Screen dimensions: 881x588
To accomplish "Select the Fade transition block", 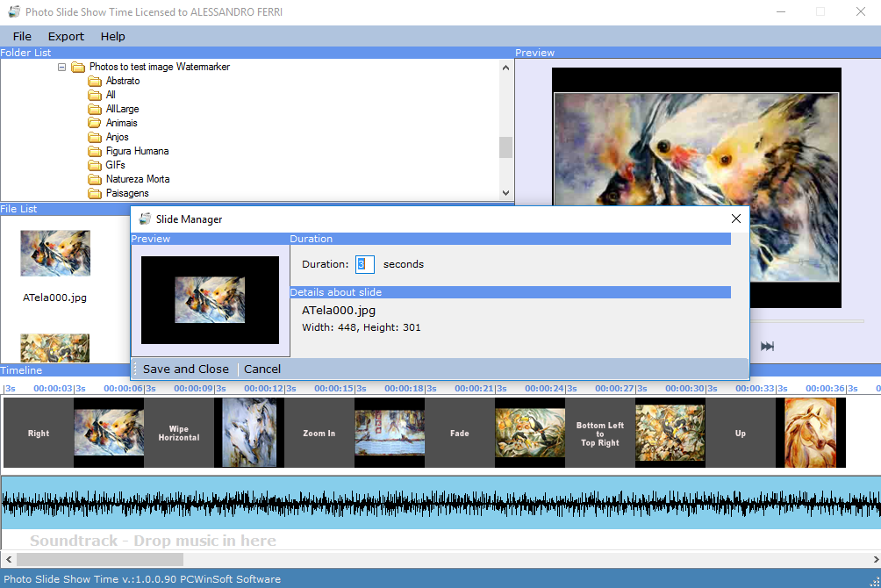I will 460,433.
